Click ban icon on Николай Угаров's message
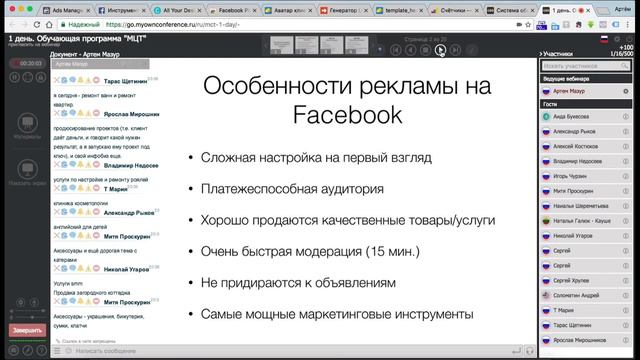This screenshot has width=640, height=360. tap(96, 269)
